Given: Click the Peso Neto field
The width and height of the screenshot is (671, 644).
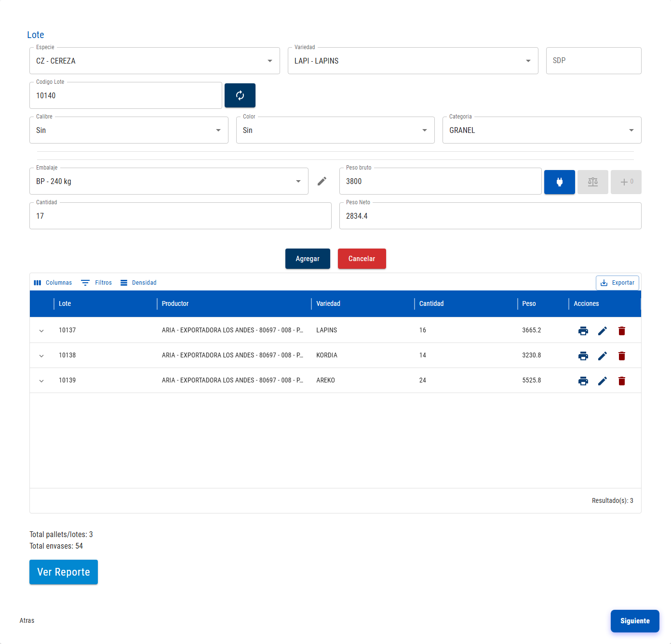Looking at the screenshot, I should pyautogui.click(x=490, y=216).
